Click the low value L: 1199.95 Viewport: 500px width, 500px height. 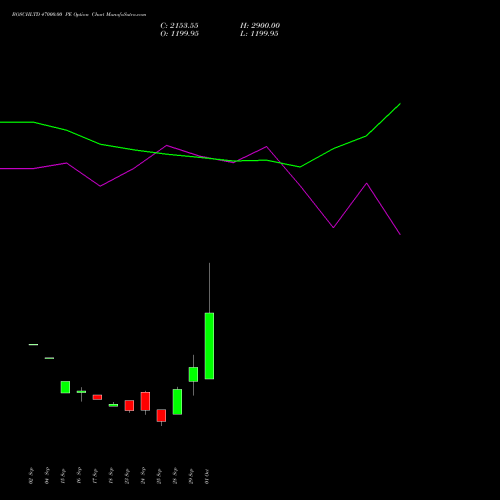(x=259, y=34)
